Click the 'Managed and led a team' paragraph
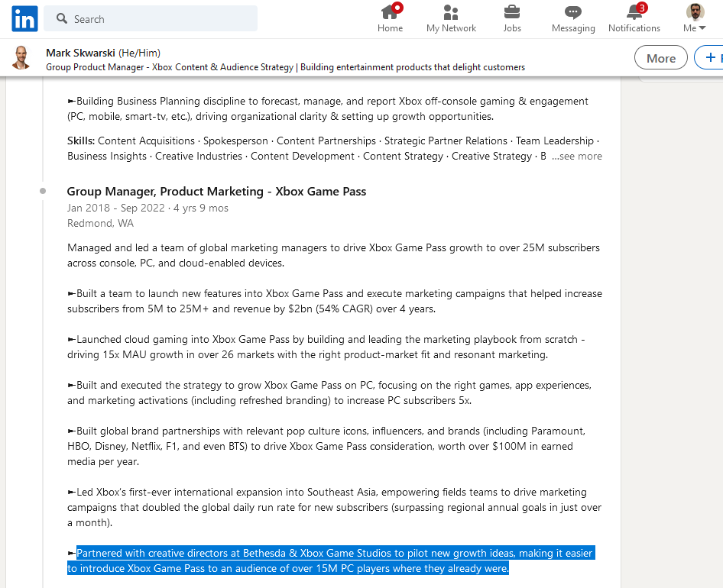This screenshot has width=723, height=588. click(333, 255)
